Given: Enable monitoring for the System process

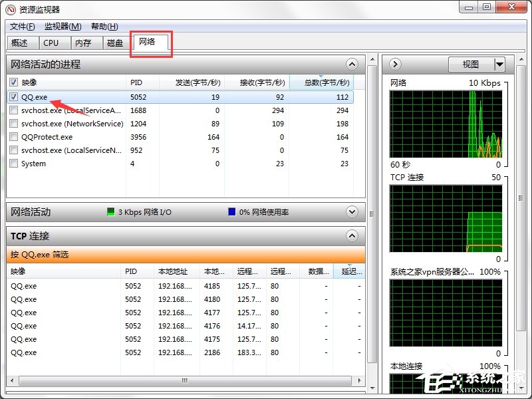Looking at the screenshot, I should click(15, 163).
